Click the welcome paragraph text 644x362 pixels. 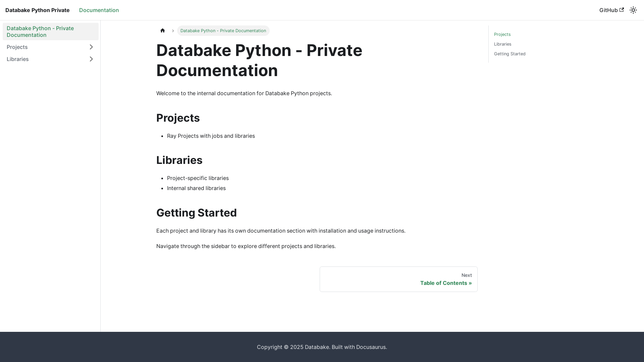point(244,93)
